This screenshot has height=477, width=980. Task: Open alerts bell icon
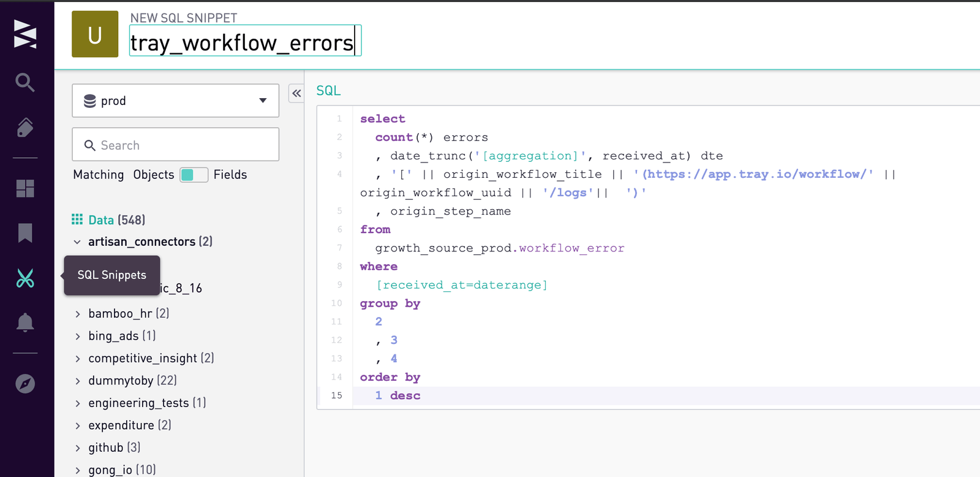(x=25, y=322)
